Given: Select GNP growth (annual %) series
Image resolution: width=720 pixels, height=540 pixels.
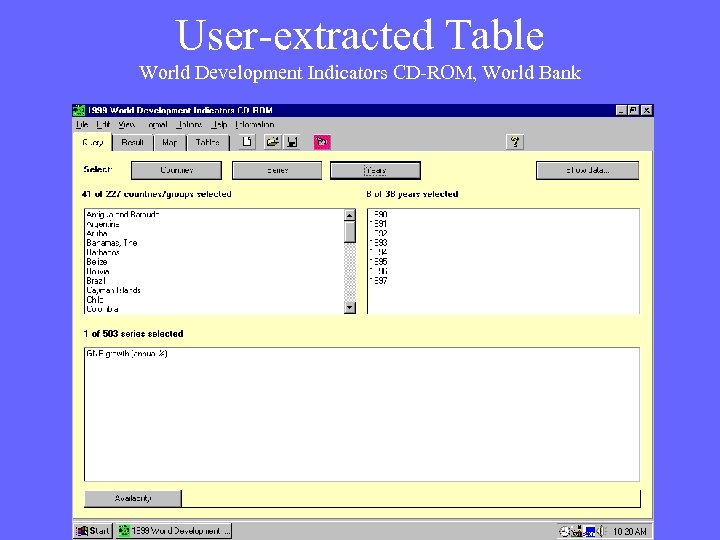Looking at the screenshot, I should click(x=127, y=354).
